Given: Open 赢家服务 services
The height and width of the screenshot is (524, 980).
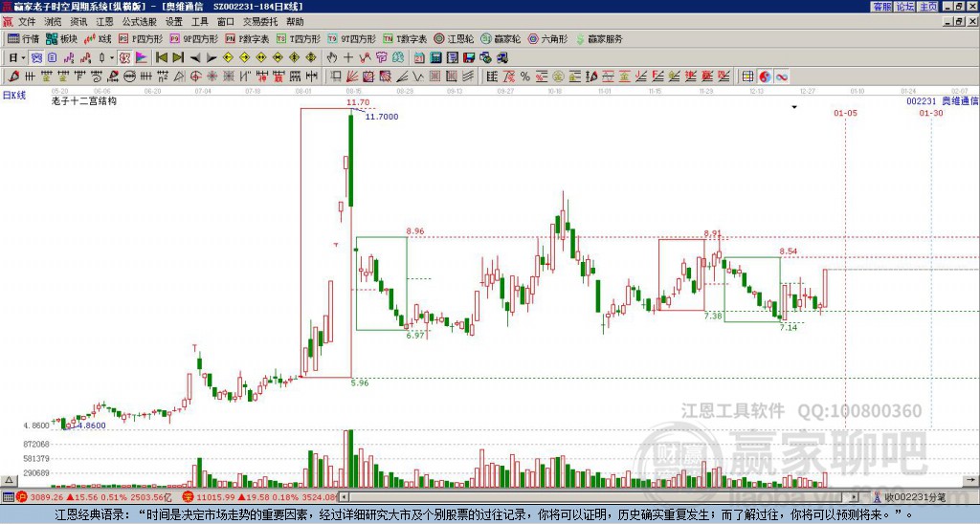Looking at the screenshot, I should coord(599,38).
